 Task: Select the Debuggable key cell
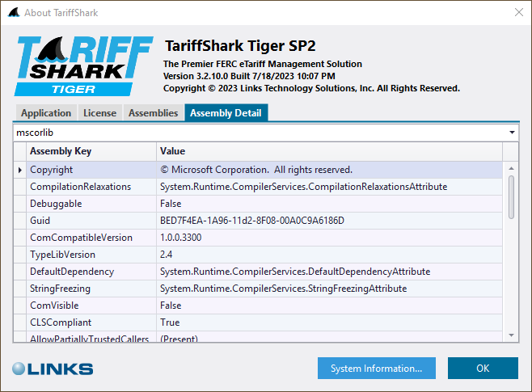pyautogui.click(x=91, y=204)
